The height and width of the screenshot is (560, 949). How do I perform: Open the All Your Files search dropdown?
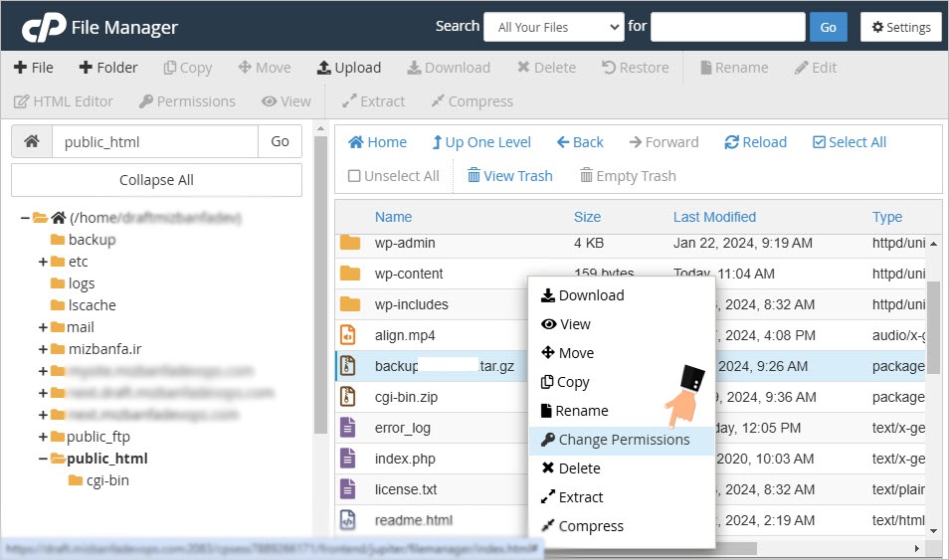click(x=553, y=27)
